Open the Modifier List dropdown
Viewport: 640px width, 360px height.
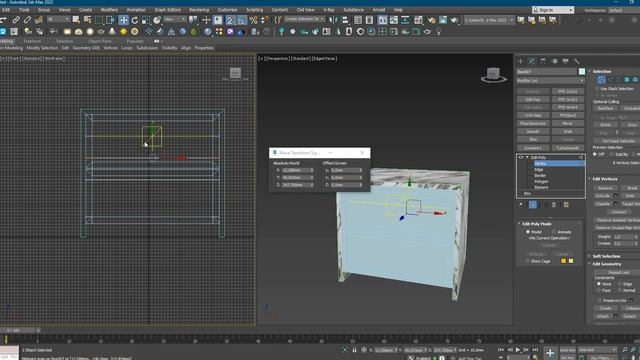coord(550,81)
